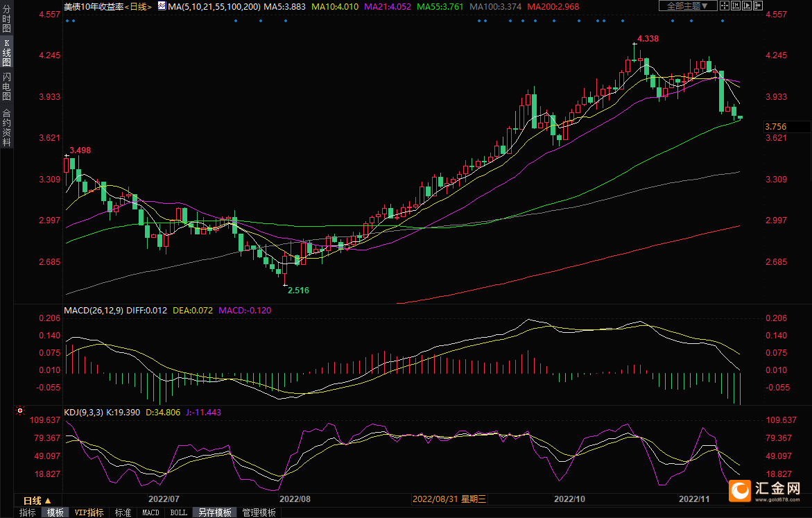Click the MA200:2.968 value
This screenshot has height=518, width=812.
click(x=553, y=7)
